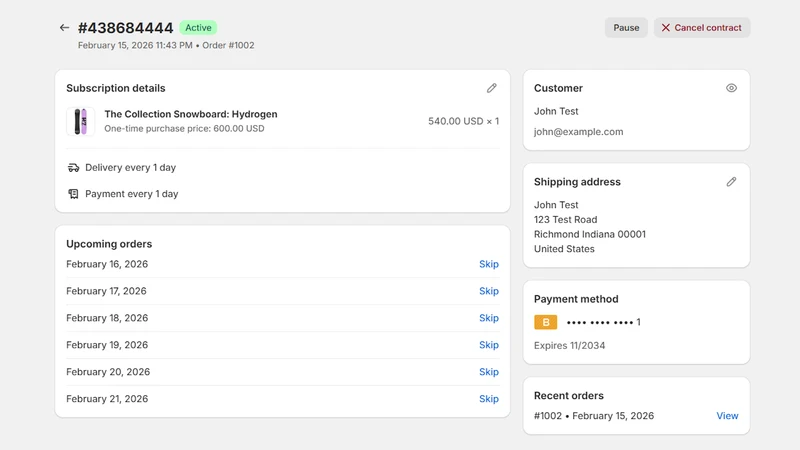Viewport: 800px width, 450px height.
Task: Click the customer email john@example.com
Action: (579, 132)
